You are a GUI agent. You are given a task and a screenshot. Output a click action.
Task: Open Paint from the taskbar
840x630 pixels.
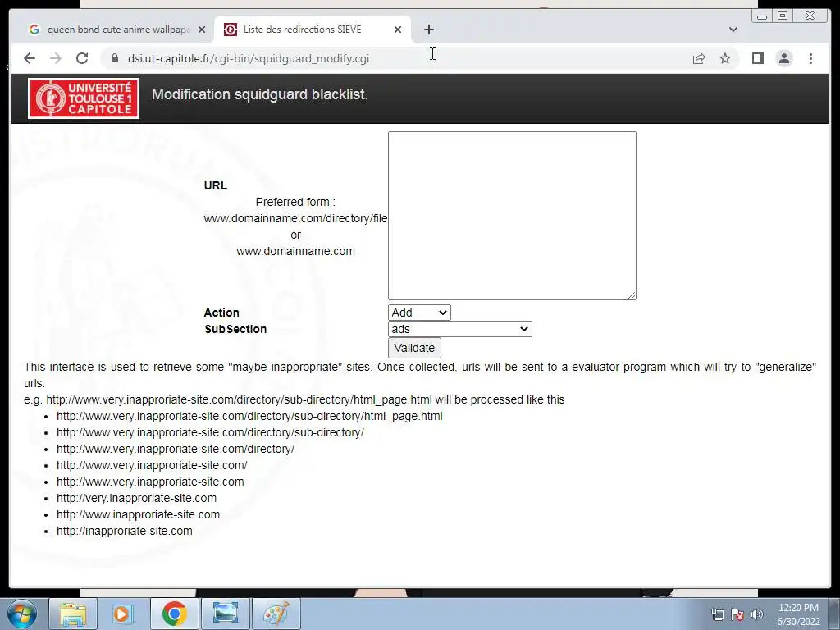pos(276,614)
